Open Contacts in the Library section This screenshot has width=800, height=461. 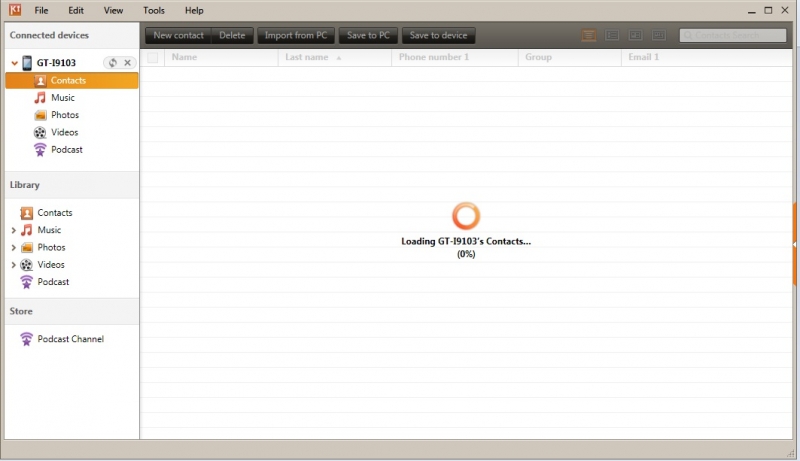coord(54,213)
